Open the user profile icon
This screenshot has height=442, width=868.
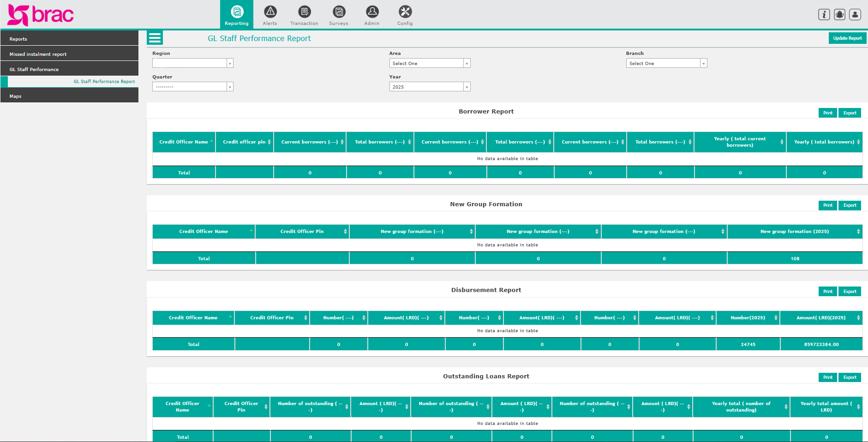pos(855,15)
